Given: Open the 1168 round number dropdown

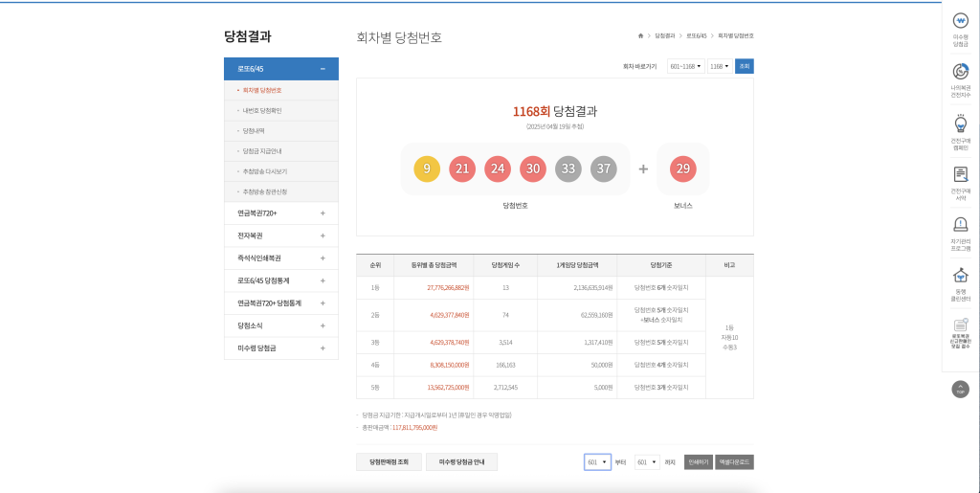Looking at the screenshot, I should click(718, 66).
